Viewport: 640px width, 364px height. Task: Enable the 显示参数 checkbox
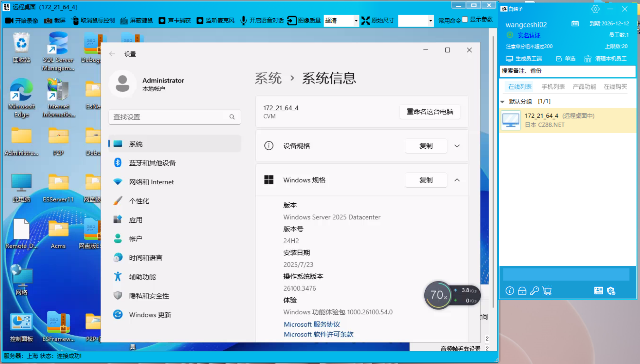(x=465, y=20)
